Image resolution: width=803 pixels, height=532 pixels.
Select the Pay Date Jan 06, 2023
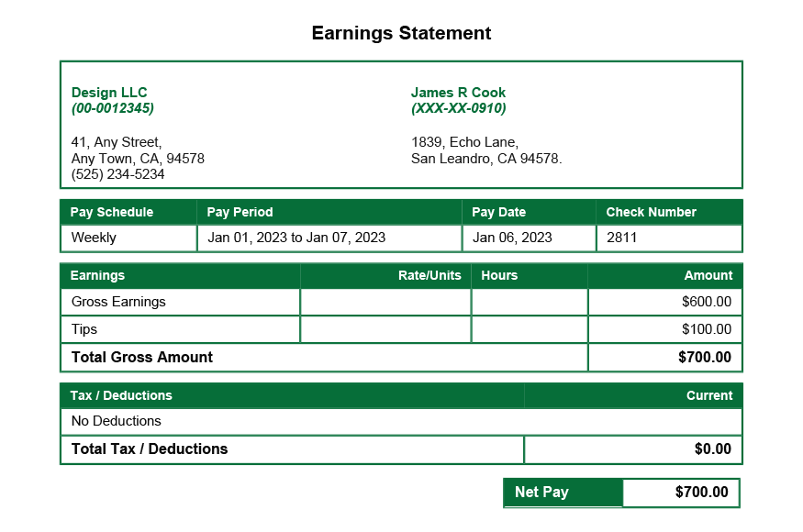point(514,238)
